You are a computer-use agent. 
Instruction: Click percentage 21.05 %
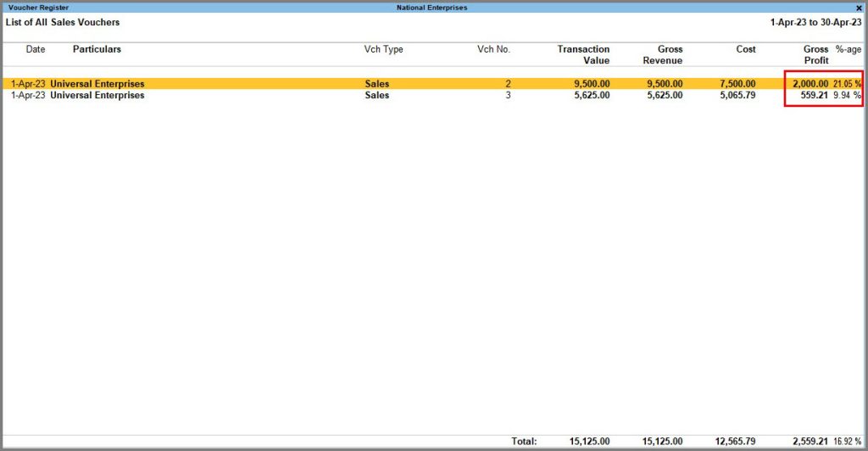848,84
